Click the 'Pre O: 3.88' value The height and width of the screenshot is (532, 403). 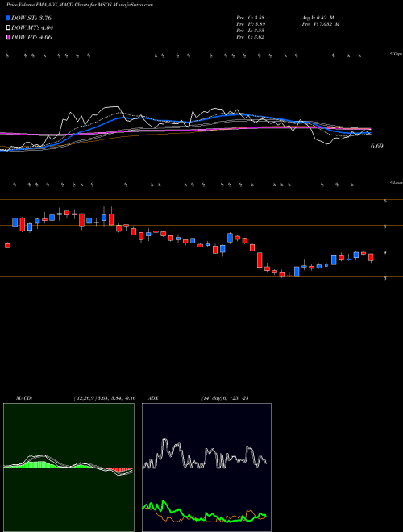(251, 18)
